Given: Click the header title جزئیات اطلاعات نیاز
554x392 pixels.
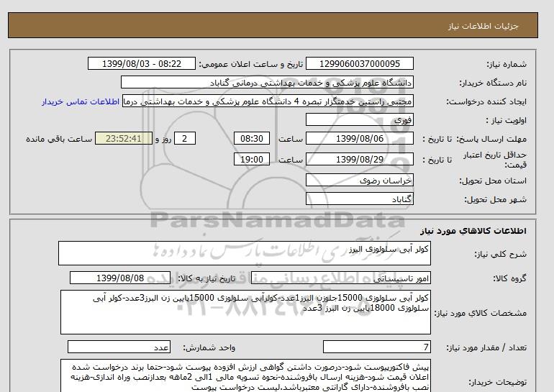Looking at the screenshot, I should click(483, 26).
